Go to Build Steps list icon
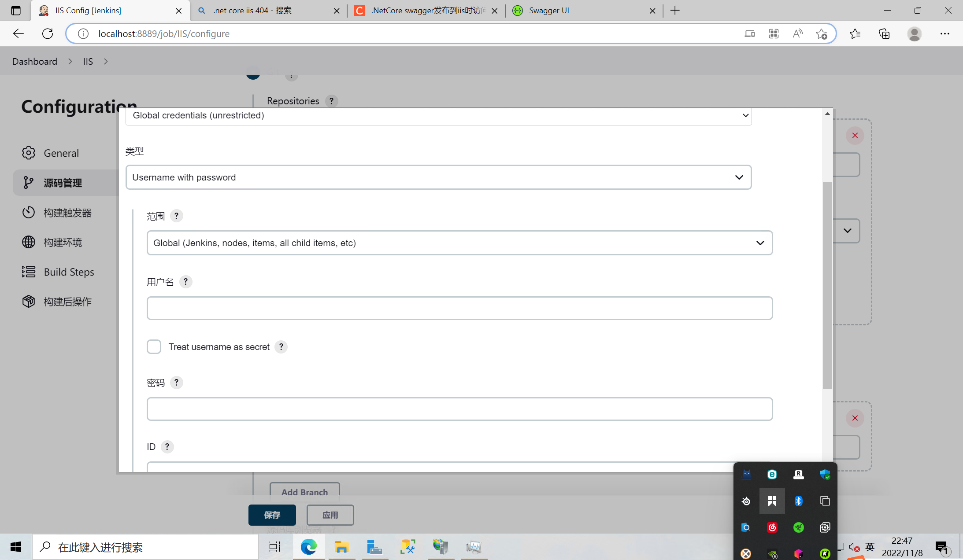Image resolution: width=963 pixels, height=560 pixels. point(29,272)
